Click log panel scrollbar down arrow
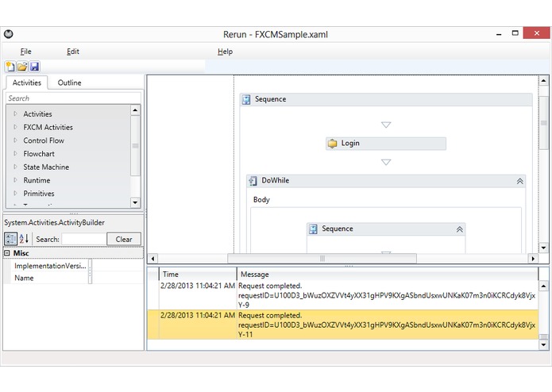Screen dimensions: 552x392 tap(543, 344)
